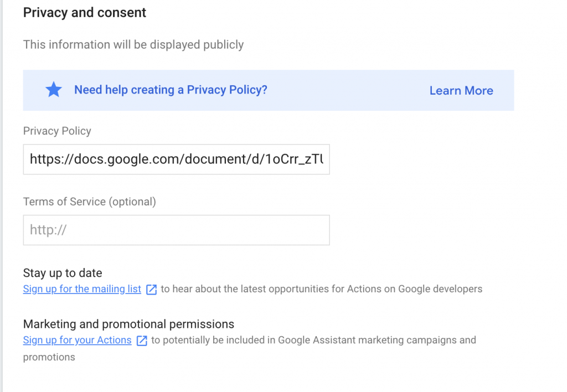Click the blue star icon in the banner
567x392 pixels.
pyautogui.click(x=54, y=90)
